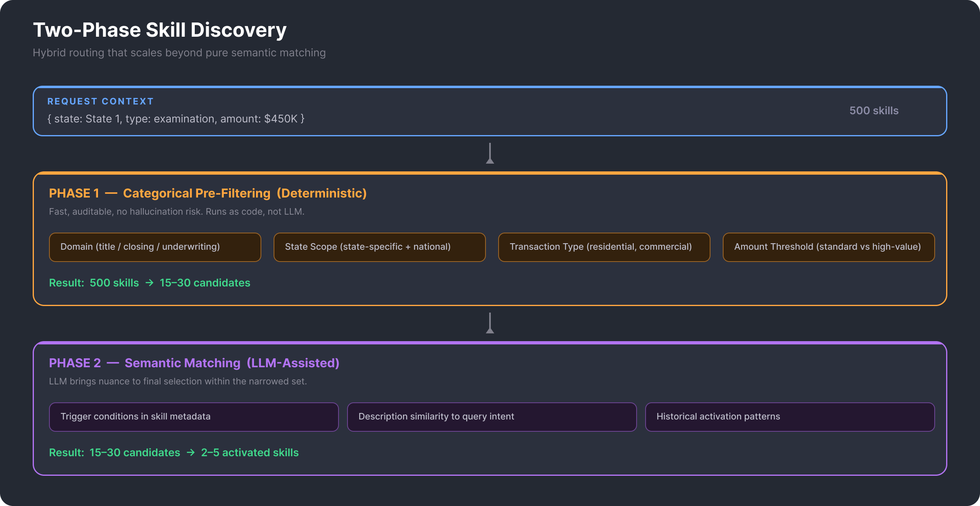This screenshot has width=980, height=506.
Task: Click the '500 skills' count in the request box
Action: point(874,111)
